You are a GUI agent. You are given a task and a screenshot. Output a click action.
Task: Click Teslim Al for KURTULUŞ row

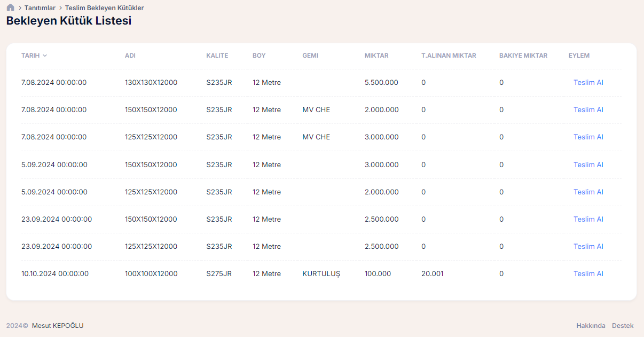point(588,273)
